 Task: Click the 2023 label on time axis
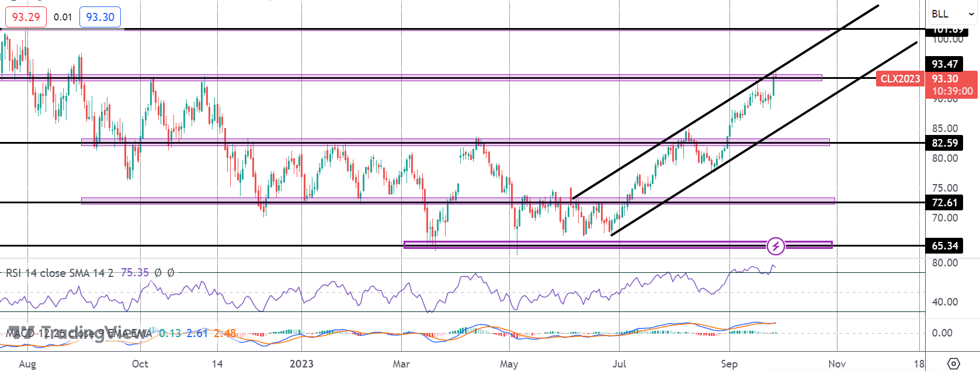click(301, 364)
